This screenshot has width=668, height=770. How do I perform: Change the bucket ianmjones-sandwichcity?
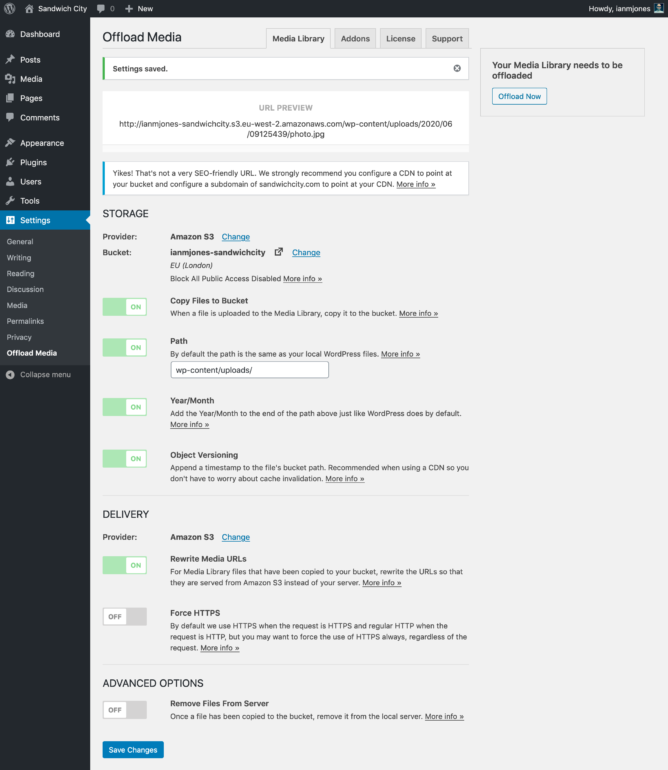click(x=306, y=252)
